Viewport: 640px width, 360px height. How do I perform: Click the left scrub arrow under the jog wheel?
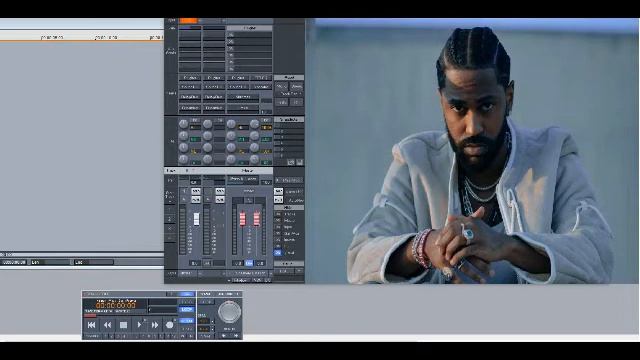pyautogui.click(x=223, y=336)
